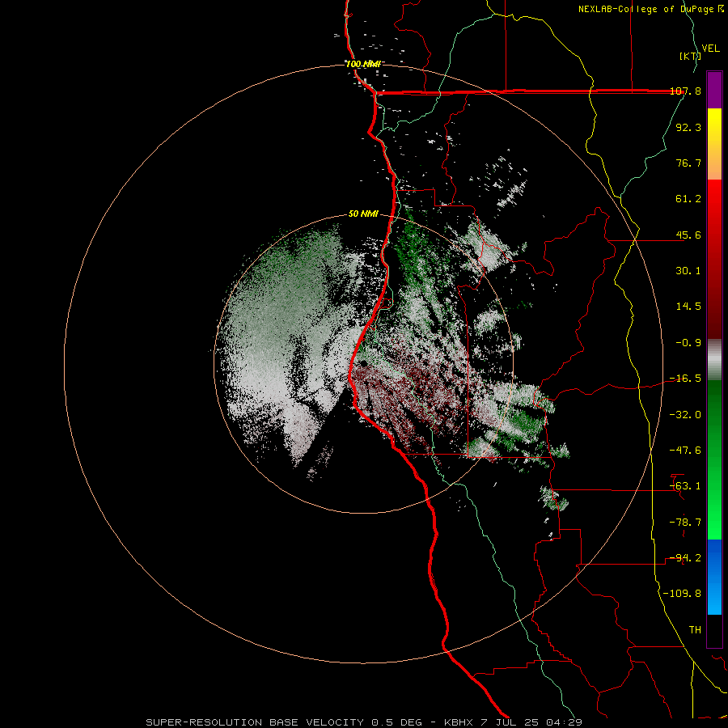This screenshot has height=728, width=728.
Task: Pick the purple segment of velocity scale
Action: point(714,90)
